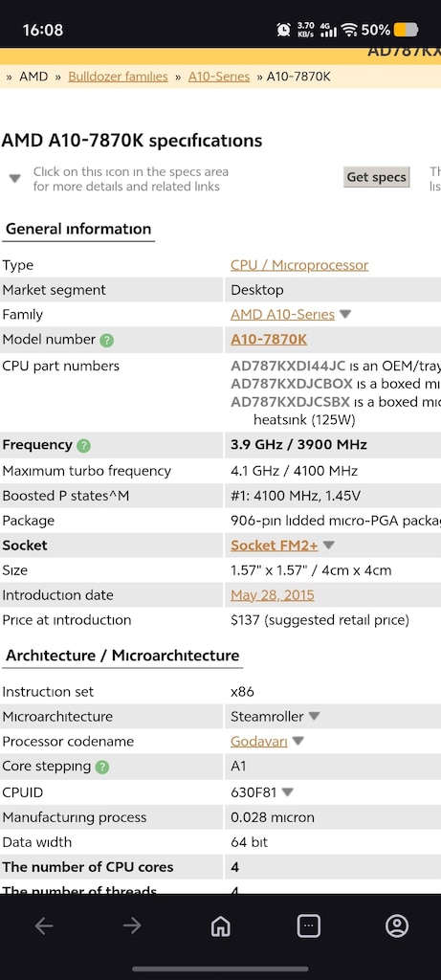
Task: Select the Architecture / Microarchitecture heading
Action: [x=122, y=656]
